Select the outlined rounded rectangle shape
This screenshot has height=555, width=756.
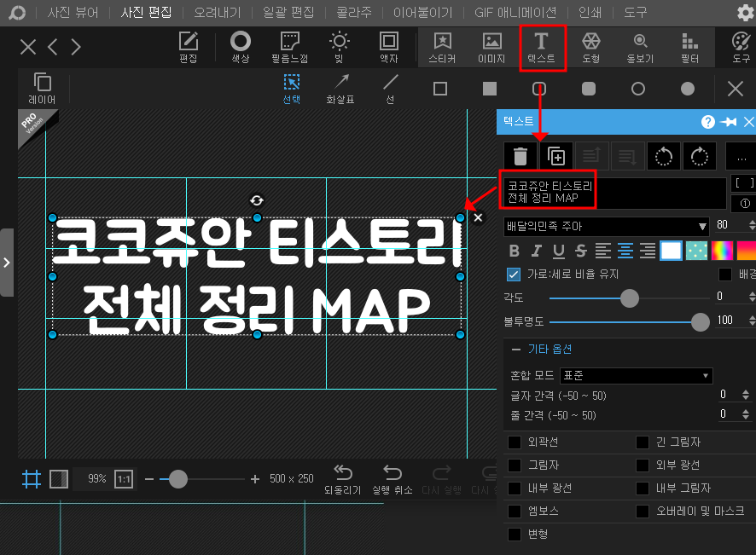(x=539, y=89)
